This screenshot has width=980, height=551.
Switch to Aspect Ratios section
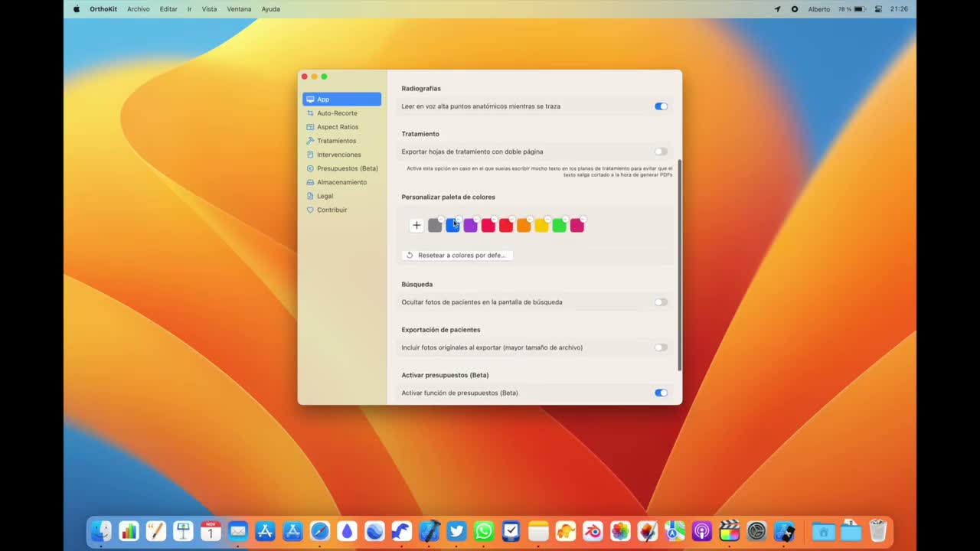(341, 127)
